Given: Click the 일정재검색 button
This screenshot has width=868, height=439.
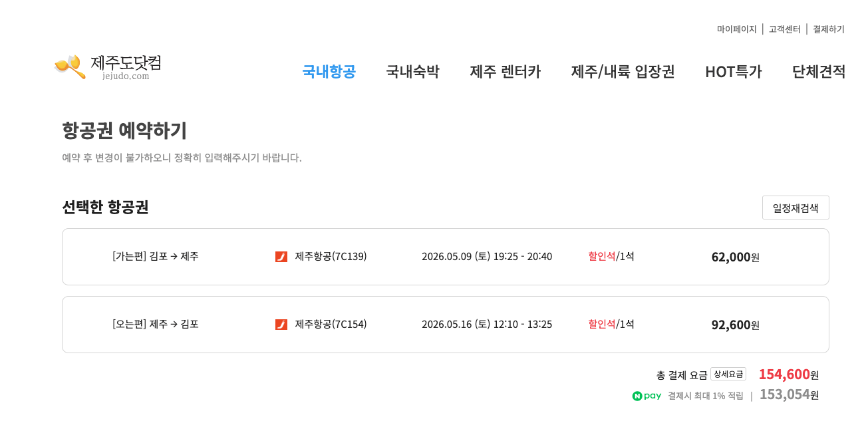Looking at the screenshot, I should 796,207.
